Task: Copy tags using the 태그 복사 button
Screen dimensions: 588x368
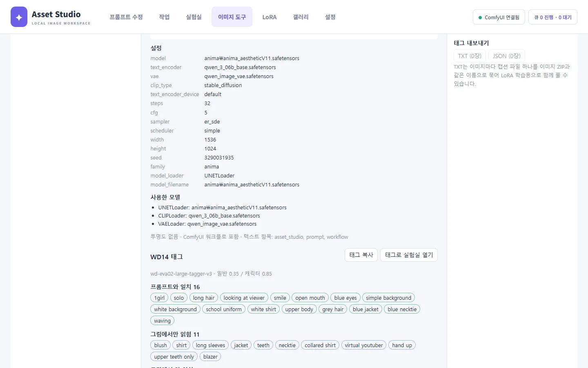Action: pos(361,255)
